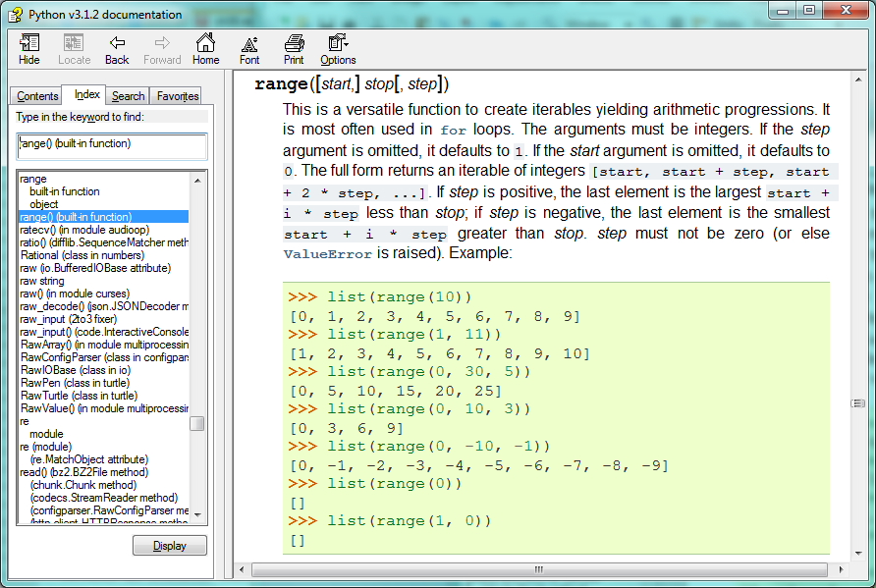Click the Hide toolbar icon

coord(29,49)
